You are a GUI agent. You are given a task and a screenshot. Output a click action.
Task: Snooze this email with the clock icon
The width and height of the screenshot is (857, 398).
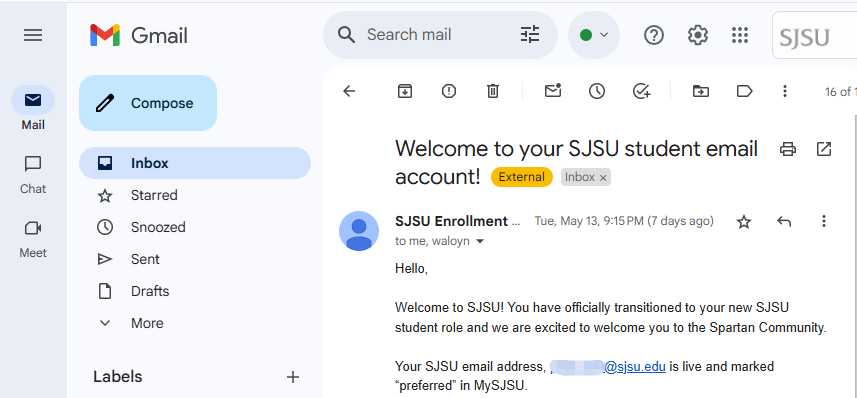tap(597, 91)
